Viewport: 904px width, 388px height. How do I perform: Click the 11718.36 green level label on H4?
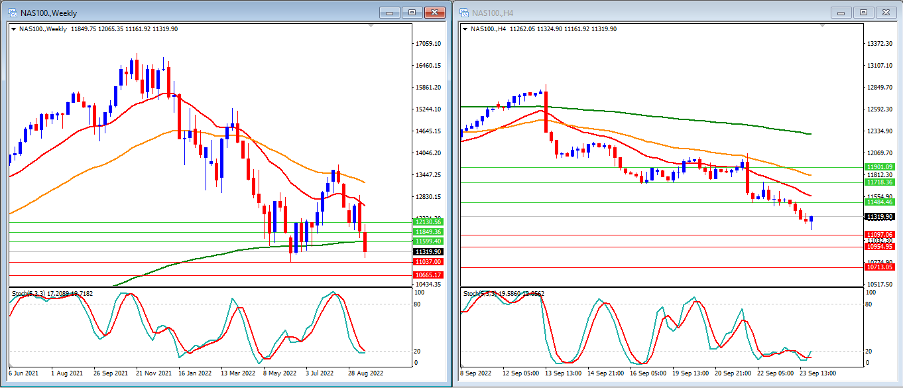point(879,182)
